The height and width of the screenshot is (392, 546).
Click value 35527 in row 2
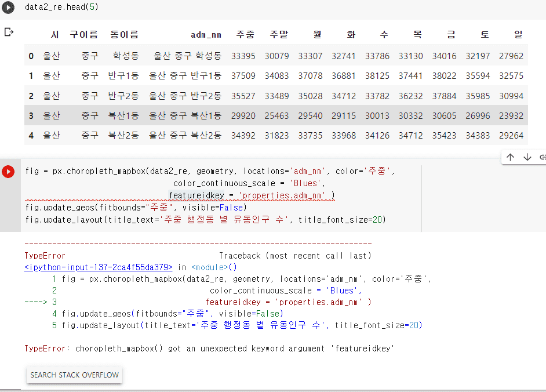243,96
